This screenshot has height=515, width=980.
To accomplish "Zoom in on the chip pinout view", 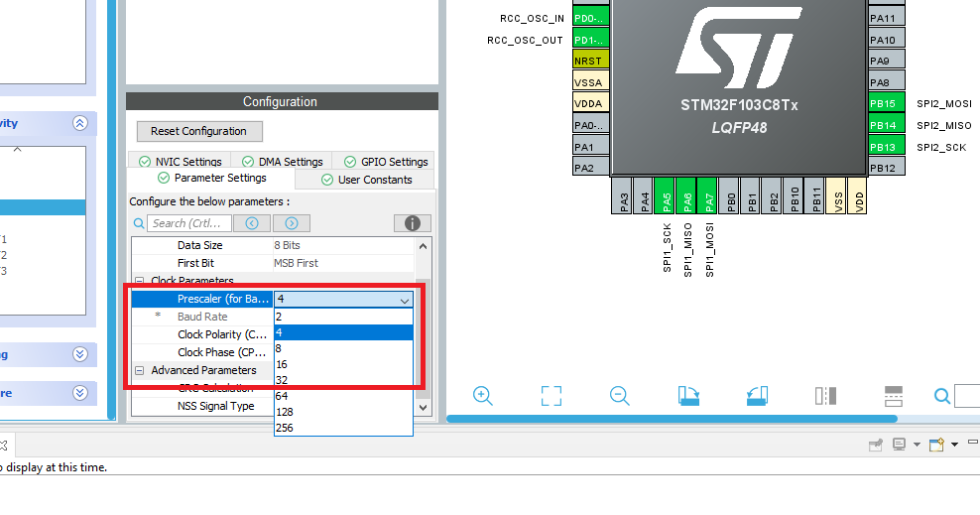I will click(x=483, y=396).
